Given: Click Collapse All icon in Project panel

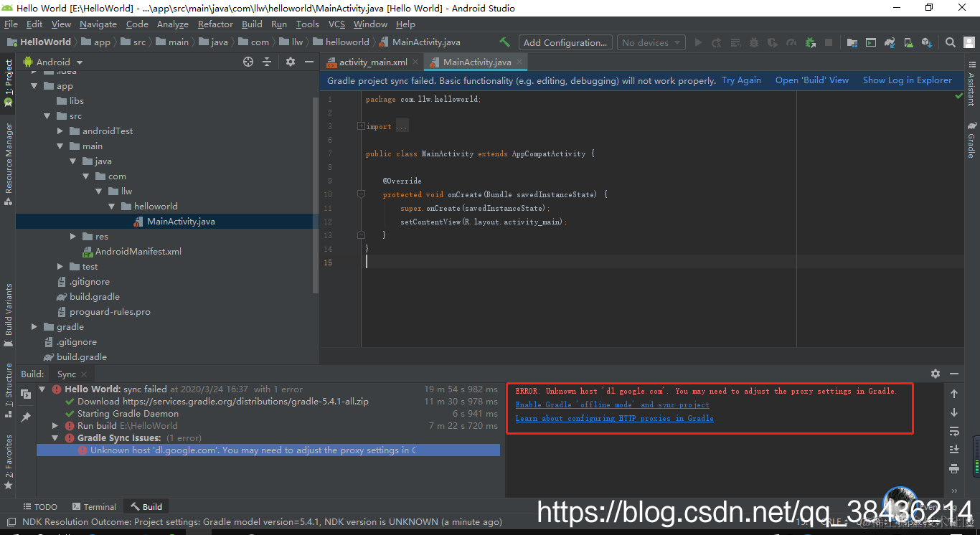Looking at the screenshot, I should (267, 62).
